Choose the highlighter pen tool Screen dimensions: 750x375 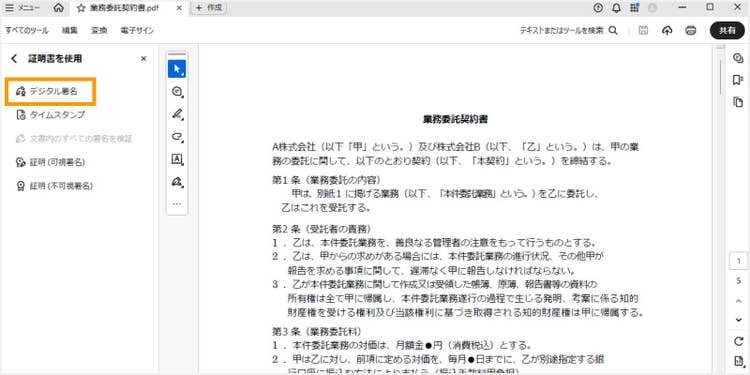point(177,114)
